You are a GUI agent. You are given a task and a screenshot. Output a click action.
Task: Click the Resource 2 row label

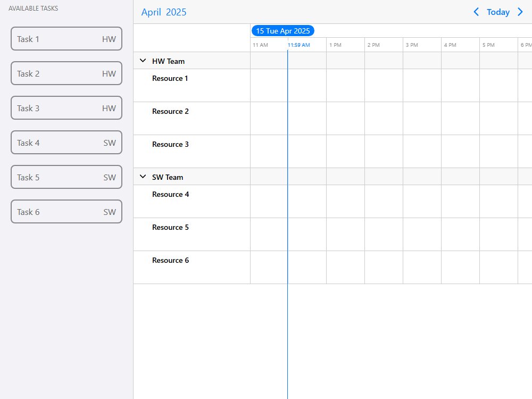[x=170, y=111]
